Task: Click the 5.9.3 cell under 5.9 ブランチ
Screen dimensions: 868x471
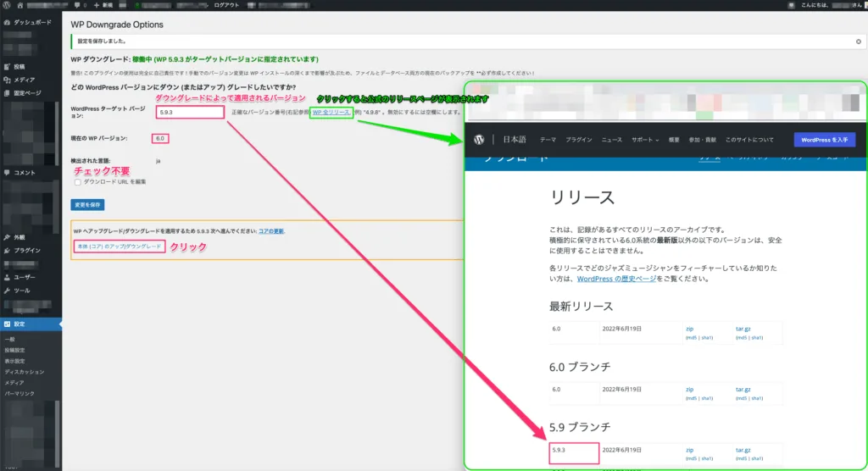Action: [x=574, y=452]
